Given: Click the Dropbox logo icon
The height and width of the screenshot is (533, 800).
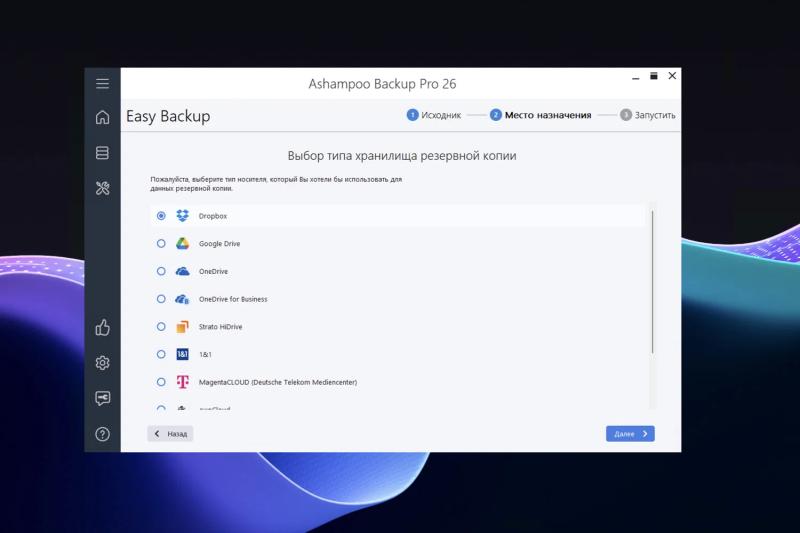Looking at the screenshot, I should click(x=182, y=216).
